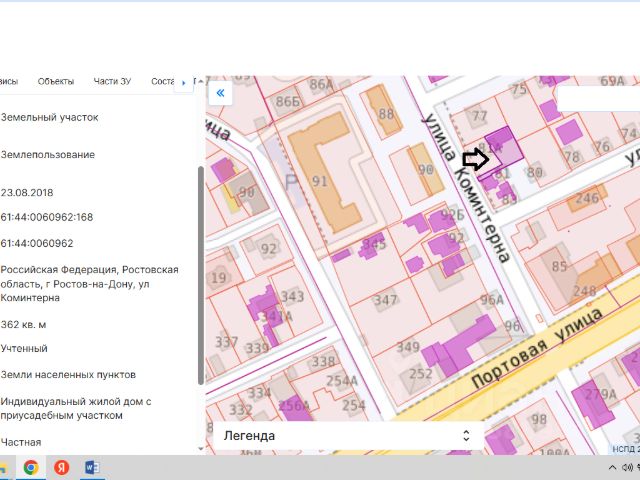The image size is (640, 480).
Task: Expand the Легенда panel
Action: click(x=348, y=436)
